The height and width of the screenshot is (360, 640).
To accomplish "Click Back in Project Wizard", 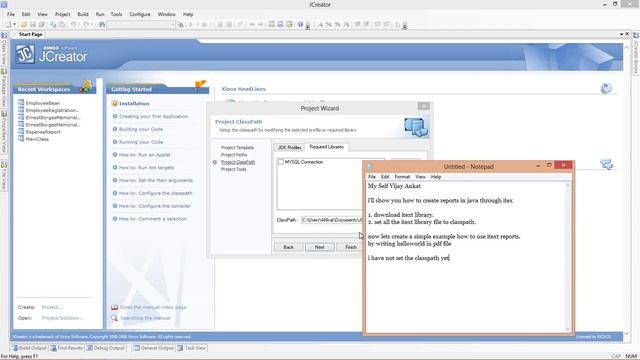I will [x=289, y=247].
